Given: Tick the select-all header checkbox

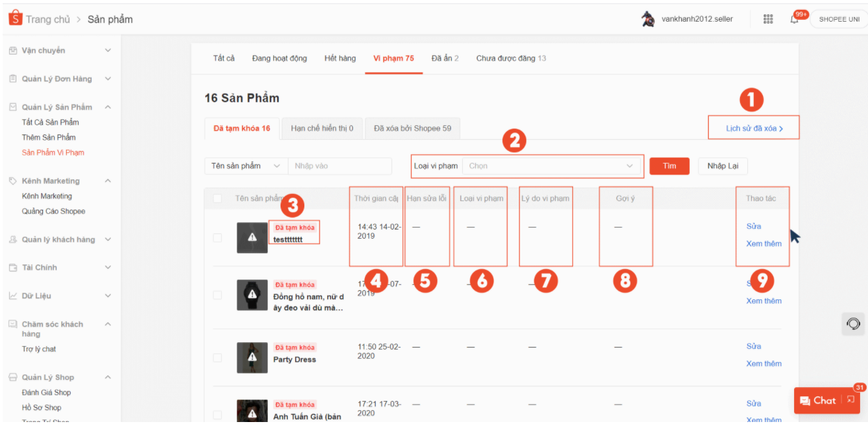Looking at the screenshot, I should (218, 198).
